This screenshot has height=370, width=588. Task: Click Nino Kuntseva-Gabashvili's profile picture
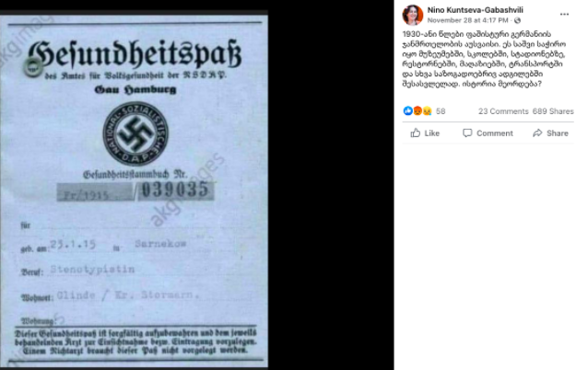tap(413, 15)
